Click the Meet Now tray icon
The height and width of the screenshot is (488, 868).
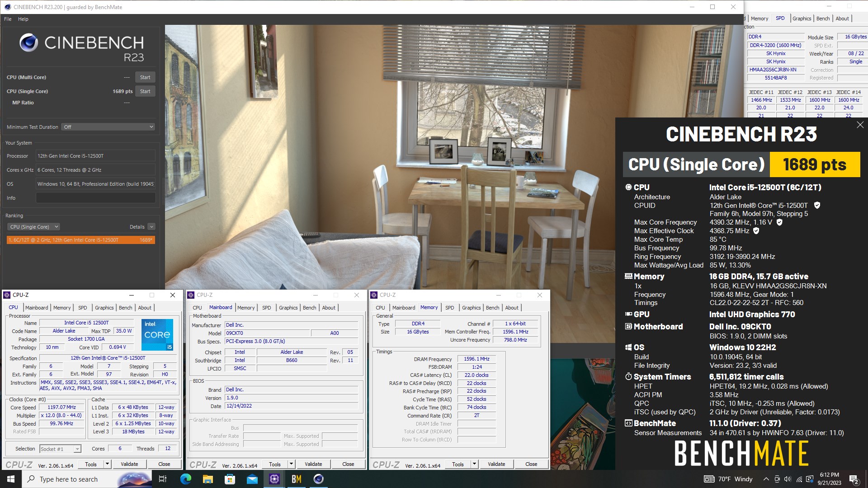coord(777,479)
